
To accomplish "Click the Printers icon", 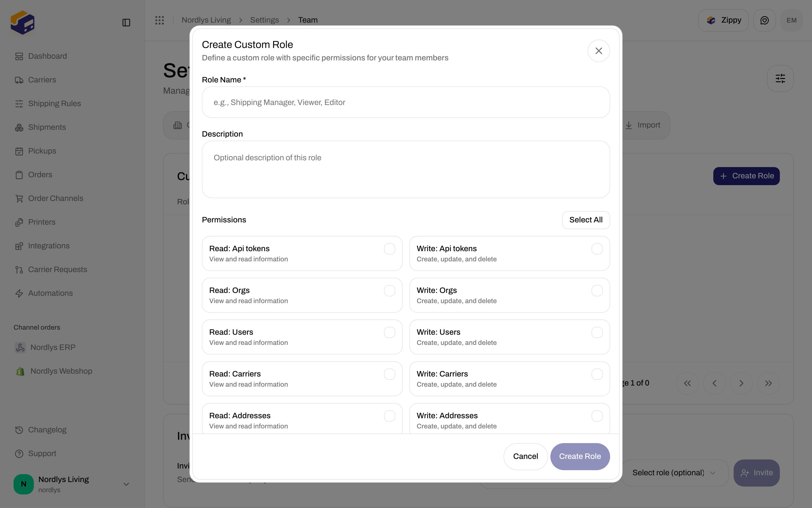I will pyautogui.click(x=19, y=222).
